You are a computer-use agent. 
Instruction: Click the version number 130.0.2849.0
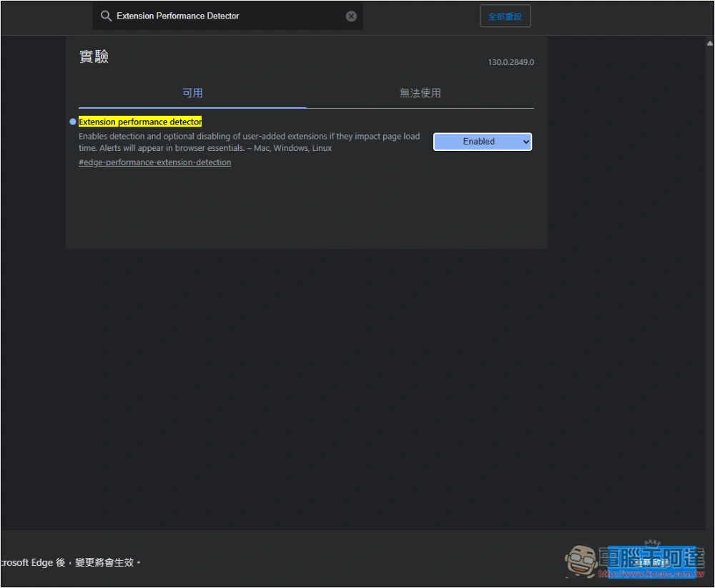pyautogui.click(x=511, y=62)
